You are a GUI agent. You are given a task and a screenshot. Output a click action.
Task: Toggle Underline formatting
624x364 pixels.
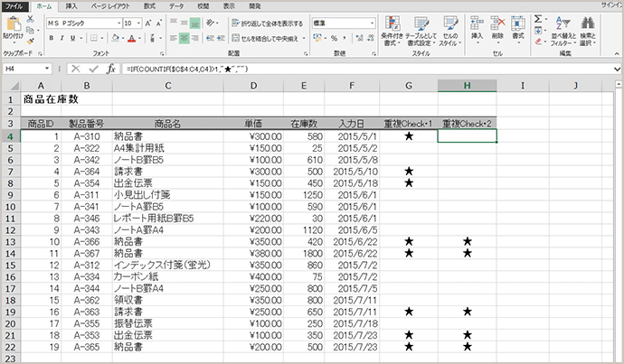point(72,38)
